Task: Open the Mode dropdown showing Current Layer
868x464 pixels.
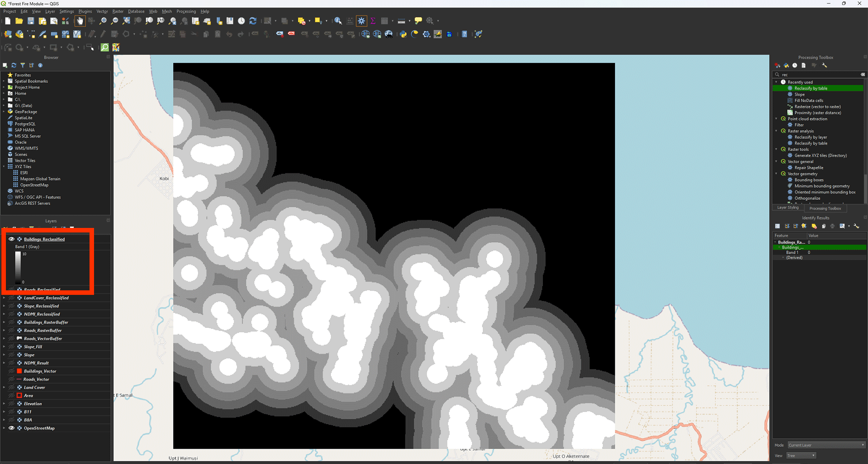Action: tap(826, 445)
